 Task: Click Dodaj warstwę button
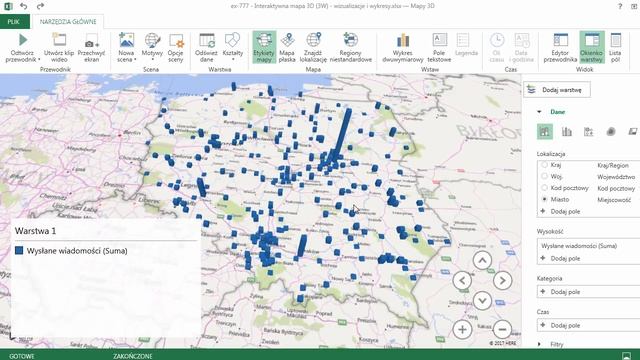557,90
